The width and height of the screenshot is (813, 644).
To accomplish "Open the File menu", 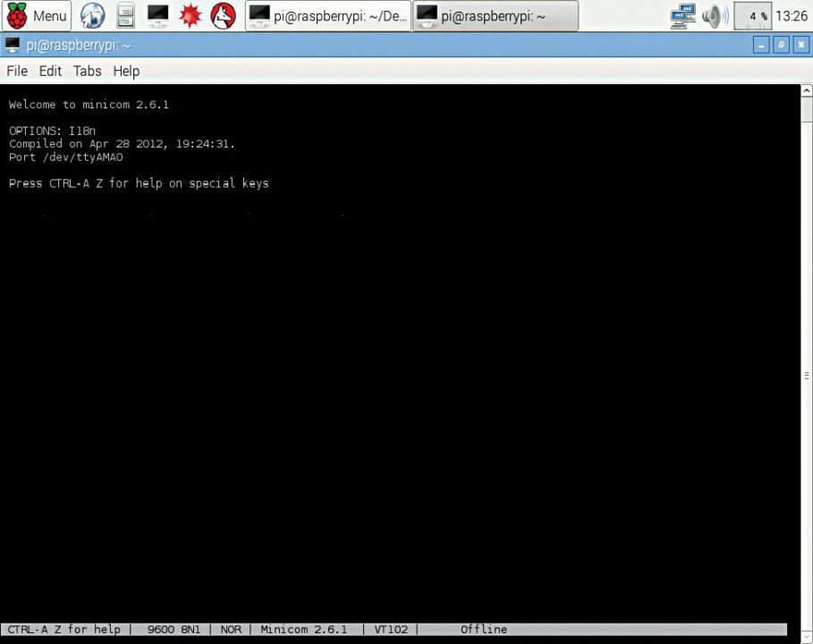I will [x=17, y=71].
